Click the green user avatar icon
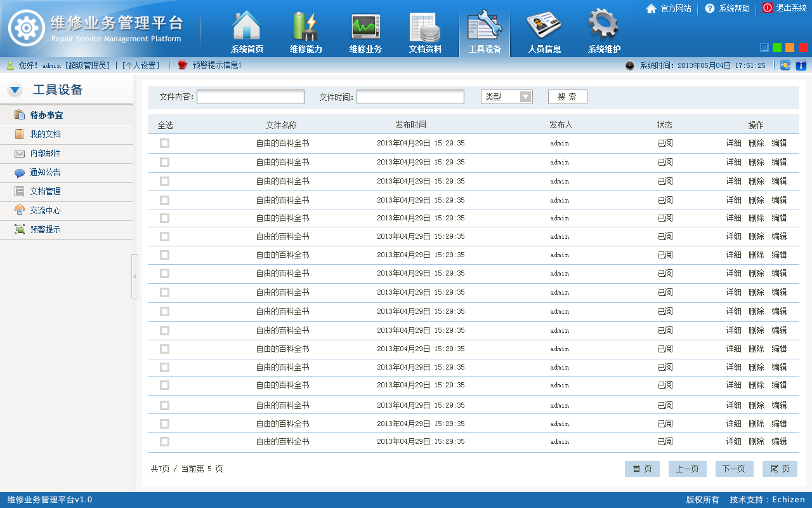This screenshot has height=508, width=812. point(10,65)
